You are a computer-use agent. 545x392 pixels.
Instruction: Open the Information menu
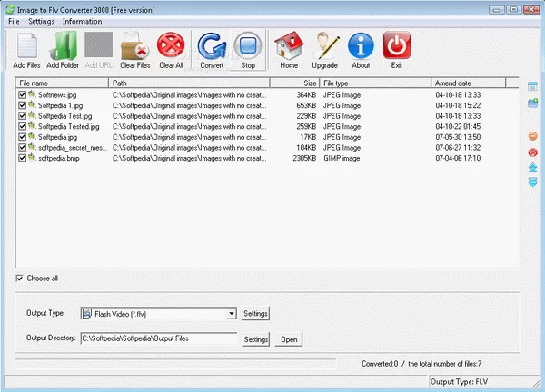[x=82, y=21]
